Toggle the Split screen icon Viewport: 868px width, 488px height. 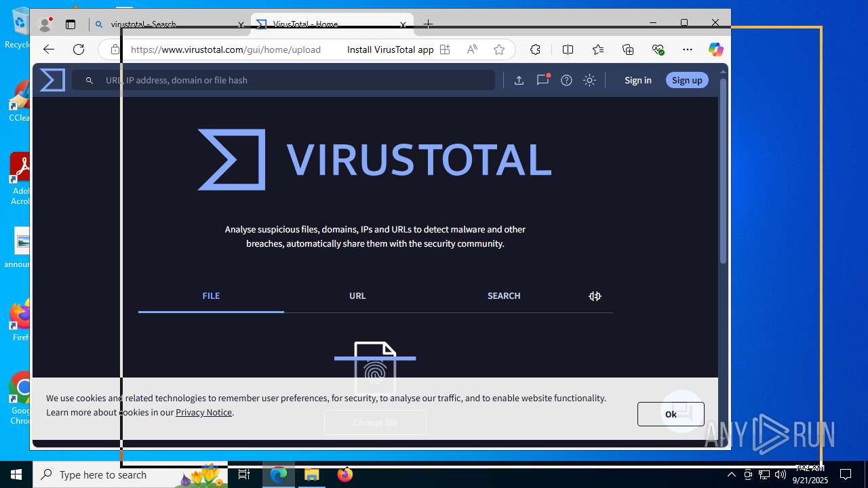coord(568,49)
